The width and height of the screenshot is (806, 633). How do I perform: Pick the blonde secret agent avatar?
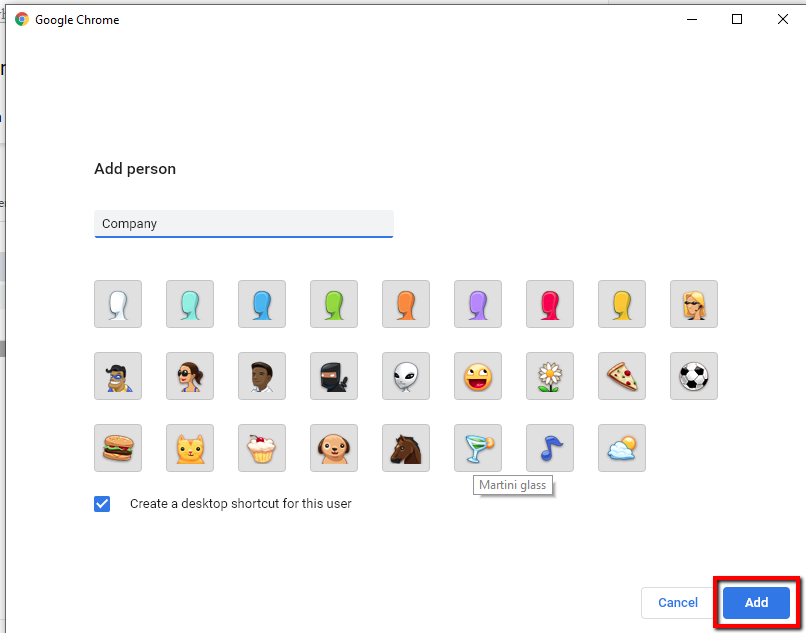(693, 304)
